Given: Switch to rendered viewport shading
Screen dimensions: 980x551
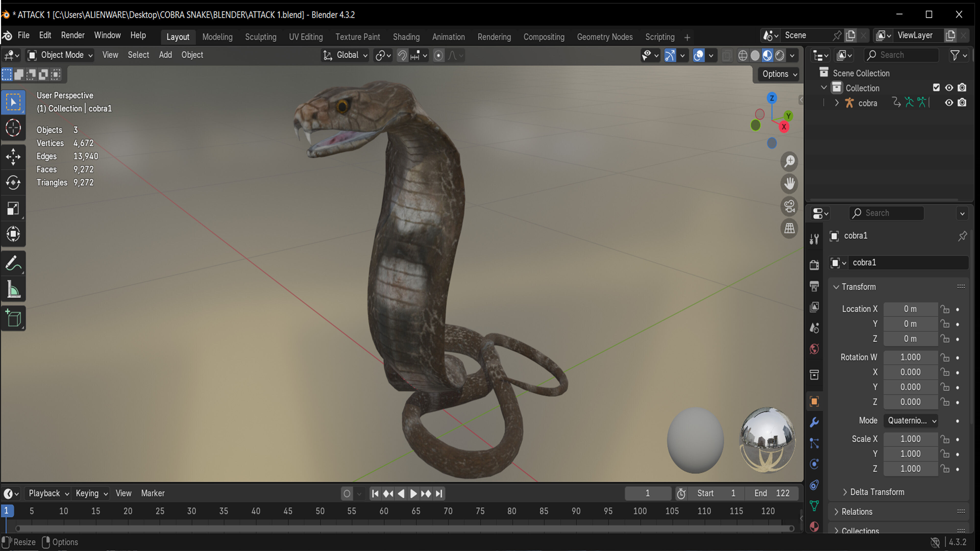Looking at the screenshot, I should pos(780,56).
